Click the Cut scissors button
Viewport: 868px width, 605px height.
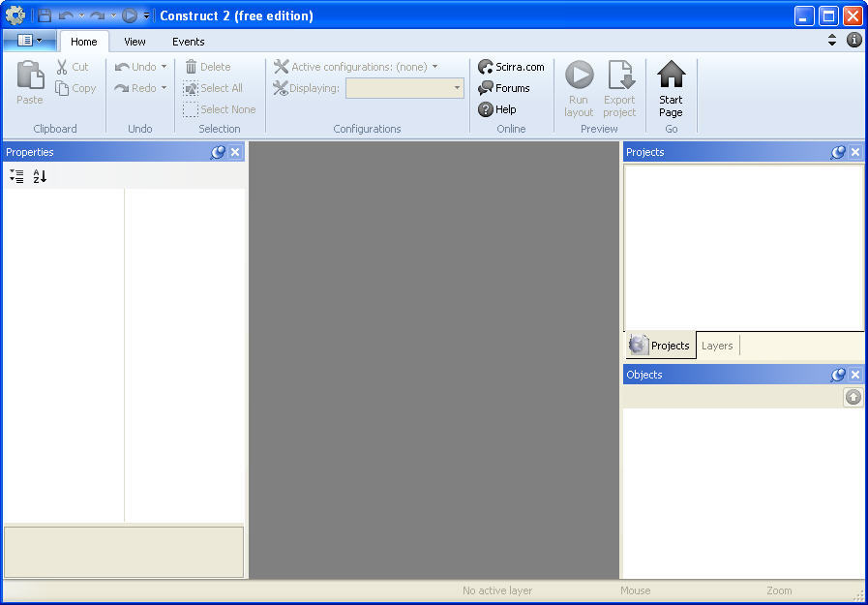pyautogui.click(x=72, y=67)
